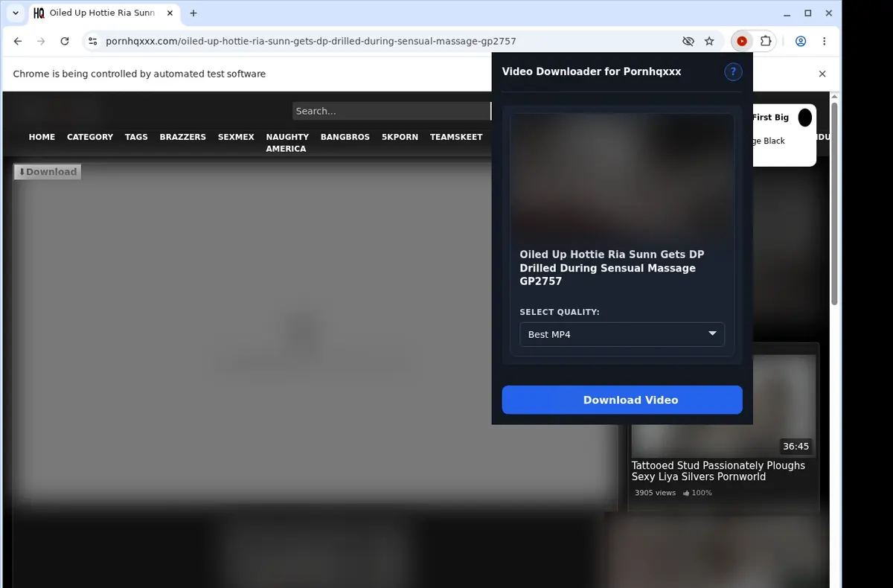The image size is (893, 588).
Task: Open the BANGBROS menu item
Action: (x=345, y=137)
